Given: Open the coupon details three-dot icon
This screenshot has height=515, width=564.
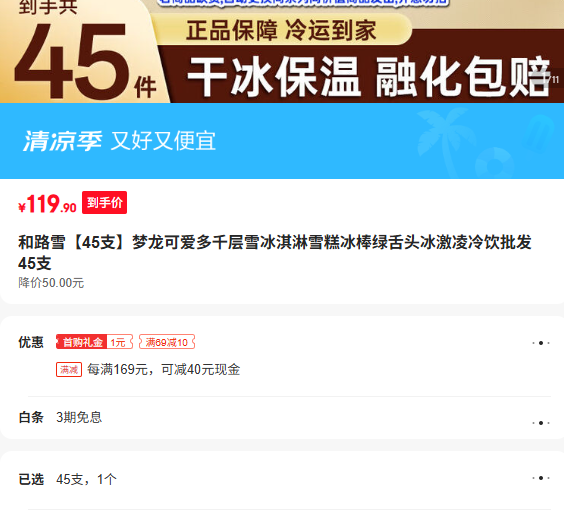Looking at the screenshot, I should [541, 343].
